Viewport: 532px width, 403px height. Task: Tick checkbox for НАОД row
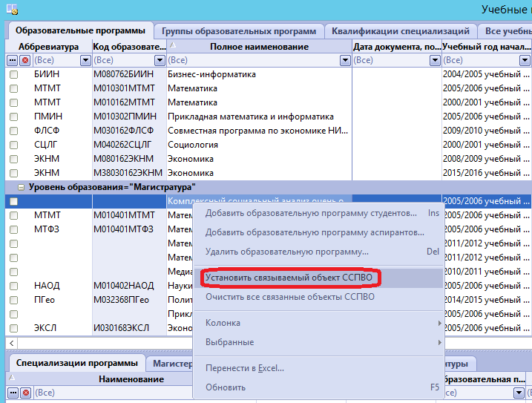click(13, 286)
